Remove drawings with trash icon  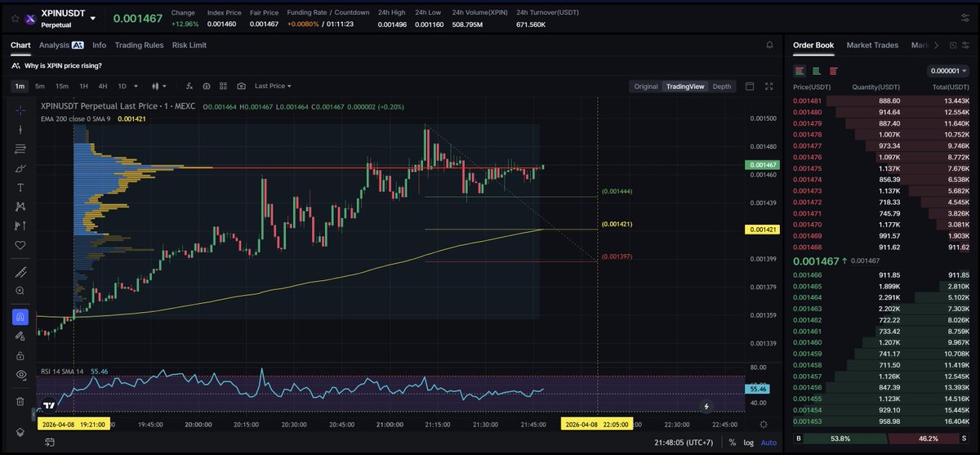point(20,401)
